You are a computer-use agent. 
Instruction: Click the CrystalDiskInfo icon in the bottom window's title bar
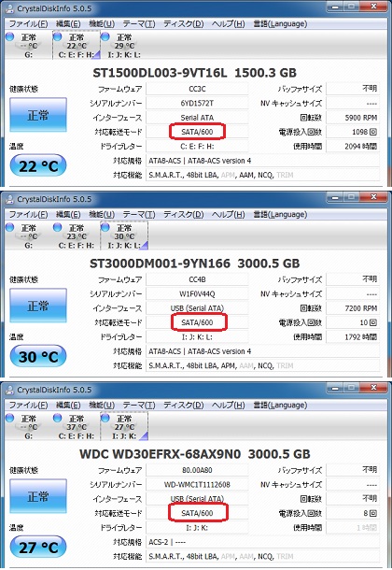(10, 390)
